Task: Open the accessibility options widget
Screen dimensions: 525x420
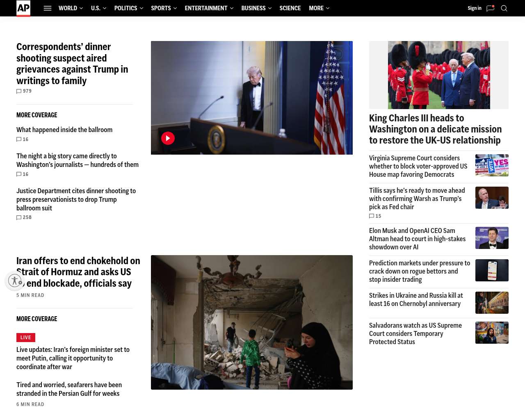Action: 15,281
